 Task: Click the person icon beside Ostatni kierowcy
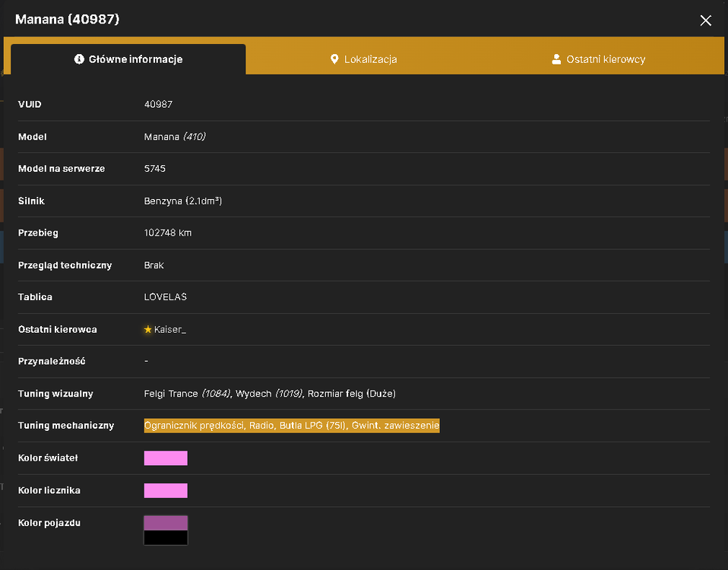click(x=556, y=59)
